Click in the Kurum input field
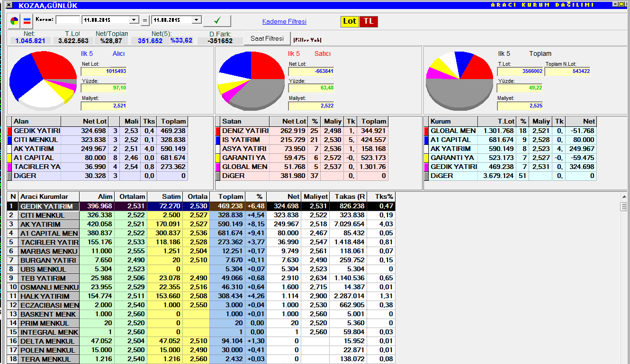The image size is (630, 364). point(68,20)
